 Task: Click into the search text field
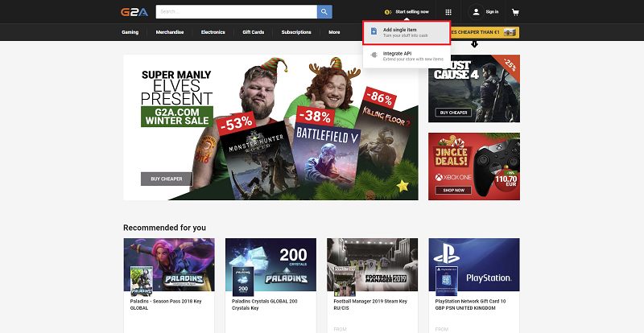235,11
